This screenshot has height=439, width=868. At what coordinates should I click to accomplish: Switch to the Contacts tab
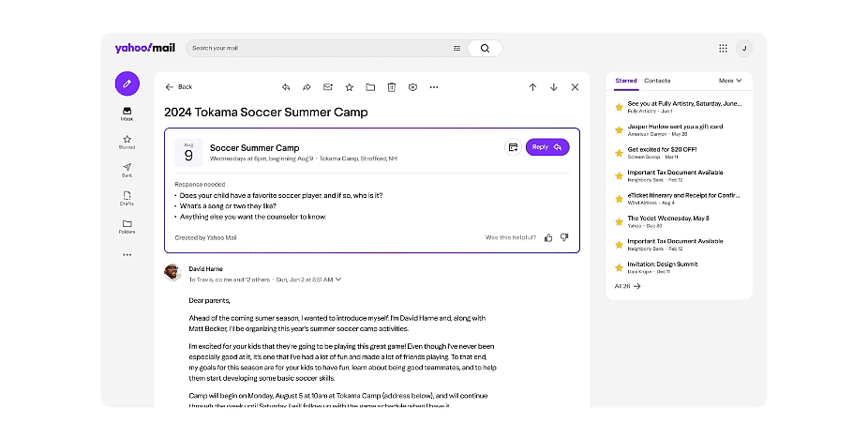coord(657,81)
